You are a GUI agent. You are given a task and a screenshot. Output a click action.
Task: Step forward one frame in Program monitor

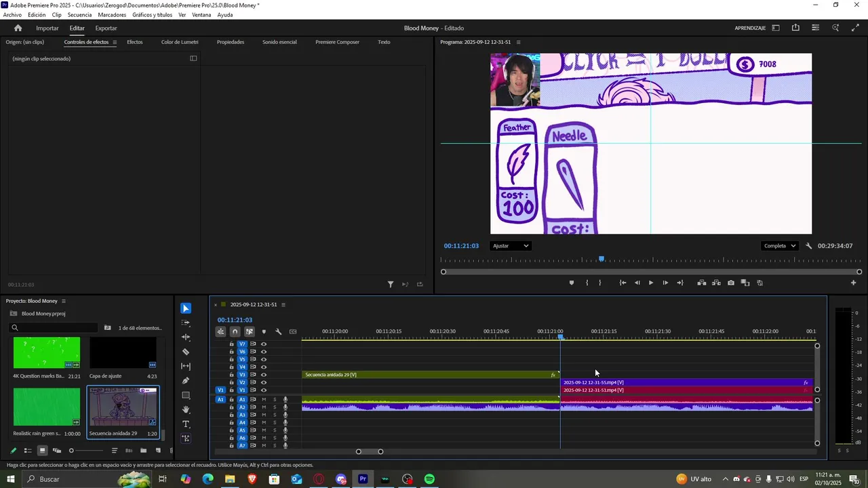pos(665,283)
